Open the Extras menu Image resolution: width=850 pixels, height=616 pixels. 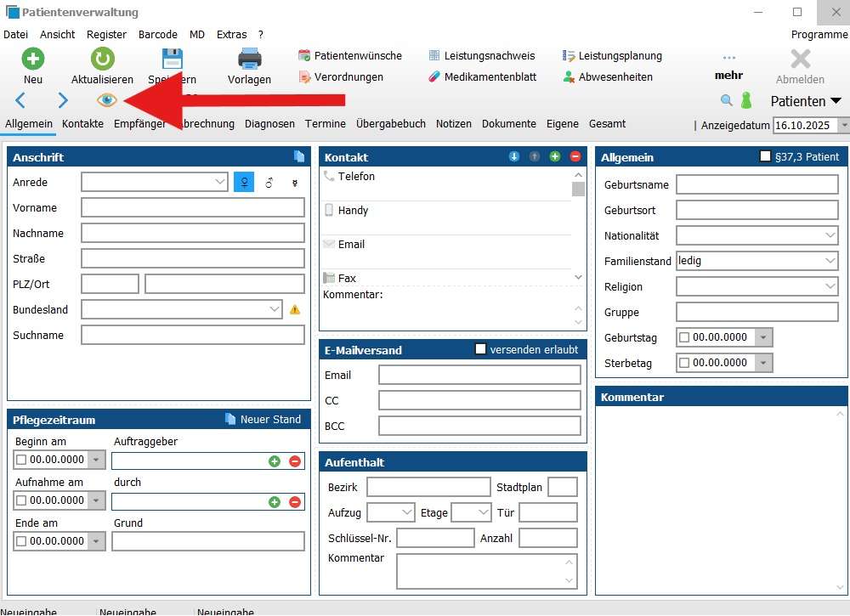[x=231, y=35]
